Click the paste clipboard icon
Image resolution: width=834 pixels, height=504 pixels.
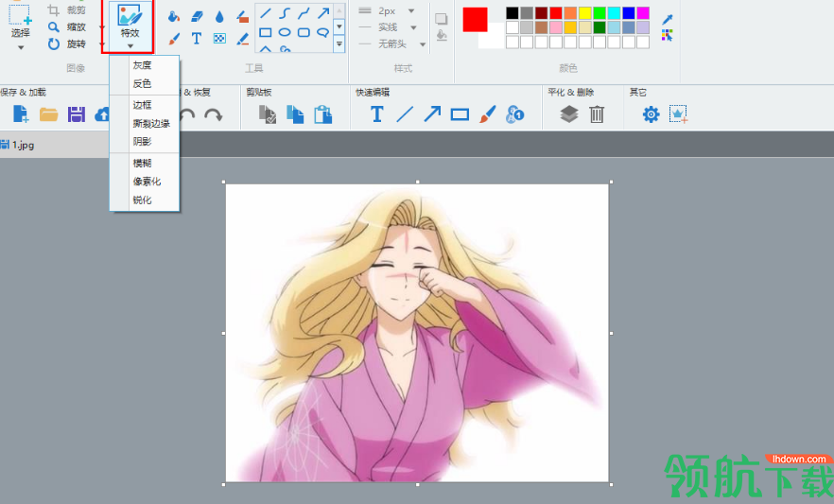click(322, 114)
